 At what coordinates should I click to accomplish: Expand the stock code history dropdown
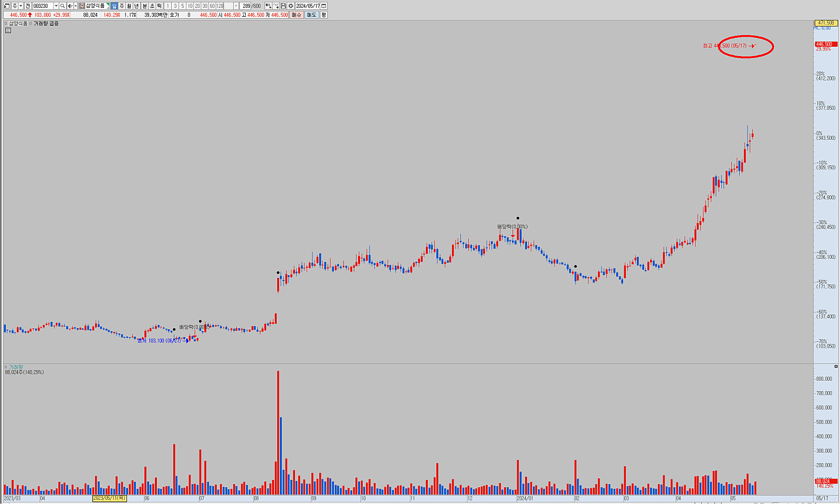pos(56,6)
